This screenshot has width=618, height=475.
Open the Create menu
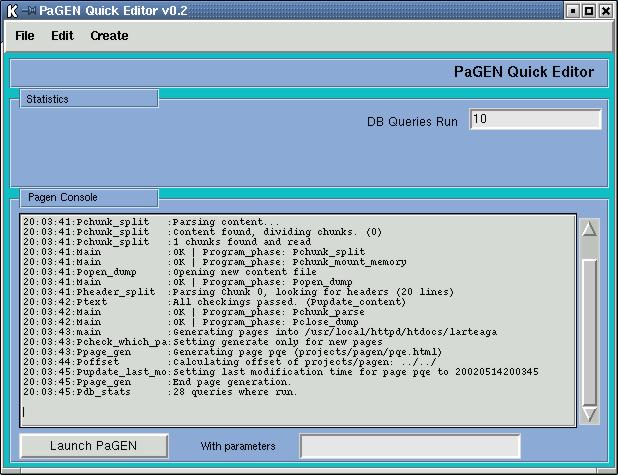click(x=109, y=36)
